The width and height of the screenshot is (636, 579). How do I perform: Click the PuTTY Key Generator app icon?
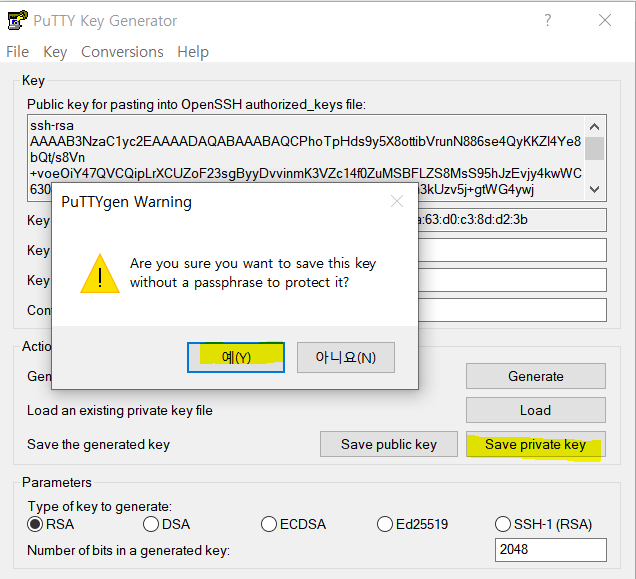17,20
